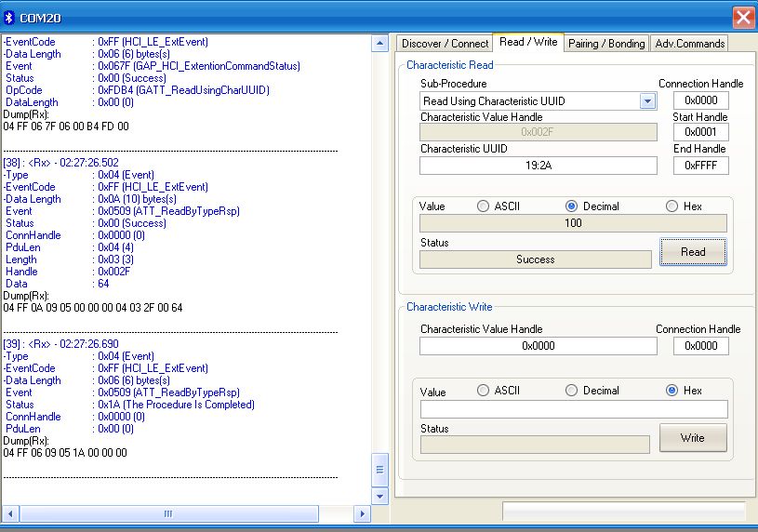Click the horizontal scrollbar left arrow
Viewport: 758px width, 532px height.
pos(10,513)
